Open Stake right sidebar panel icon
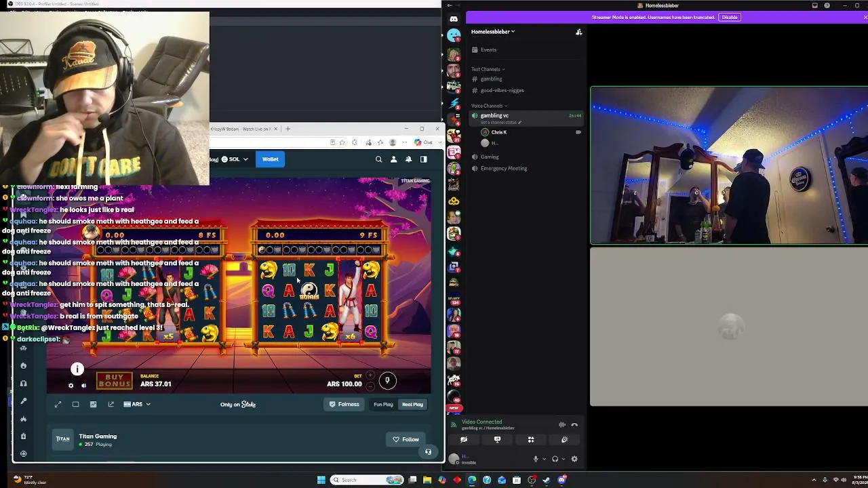 click(x=423, y=159)
